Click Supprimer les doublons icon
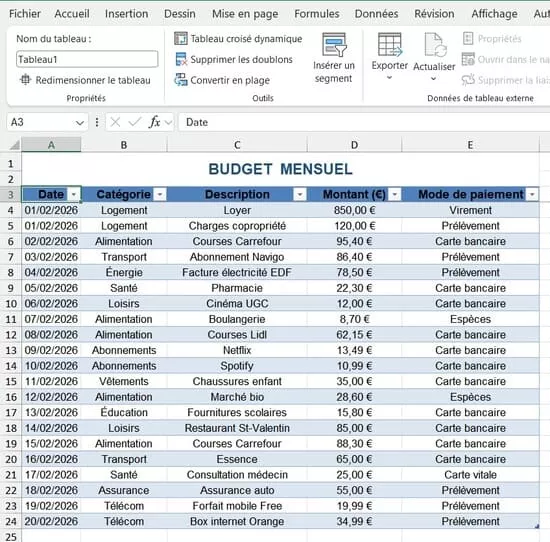 coord(181,59)
